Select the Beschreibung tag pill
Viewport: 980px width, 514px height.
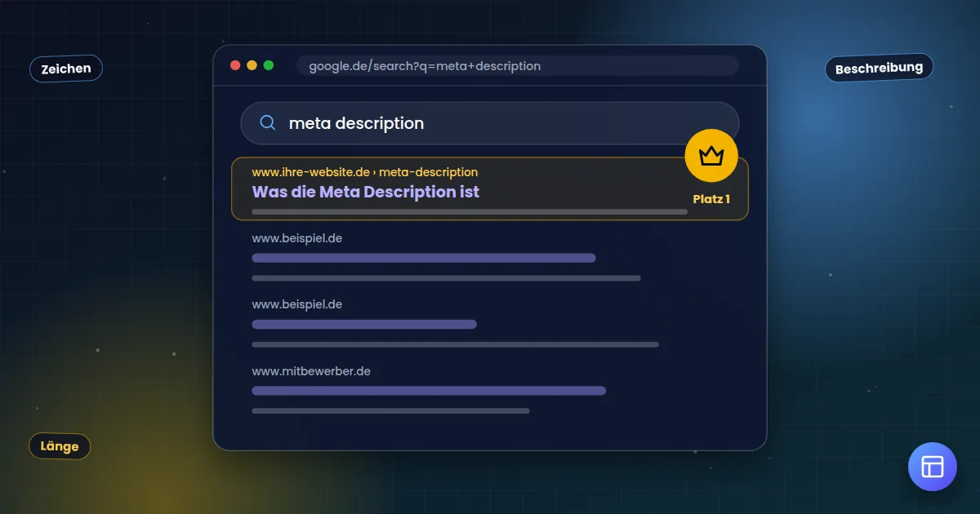pyautogui.click(x=879, y=68)
